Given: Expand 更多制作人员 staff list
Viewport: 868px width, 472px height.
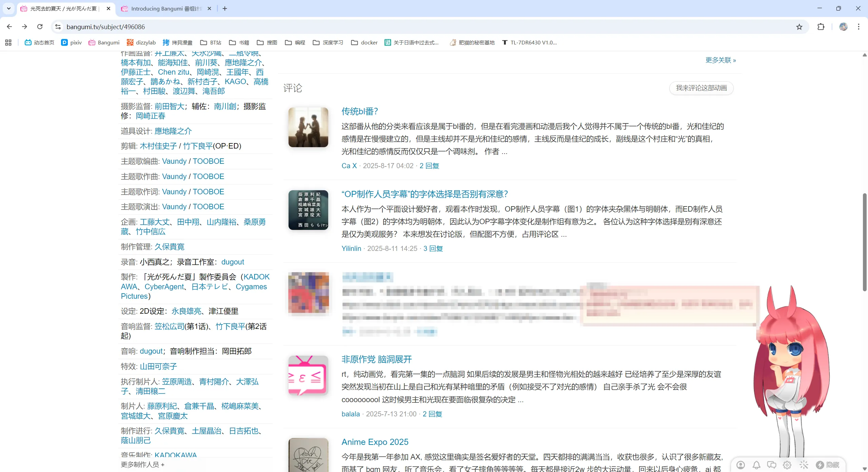Looking at the screenshot, I should pyautogui.click(x=142, y=465).
